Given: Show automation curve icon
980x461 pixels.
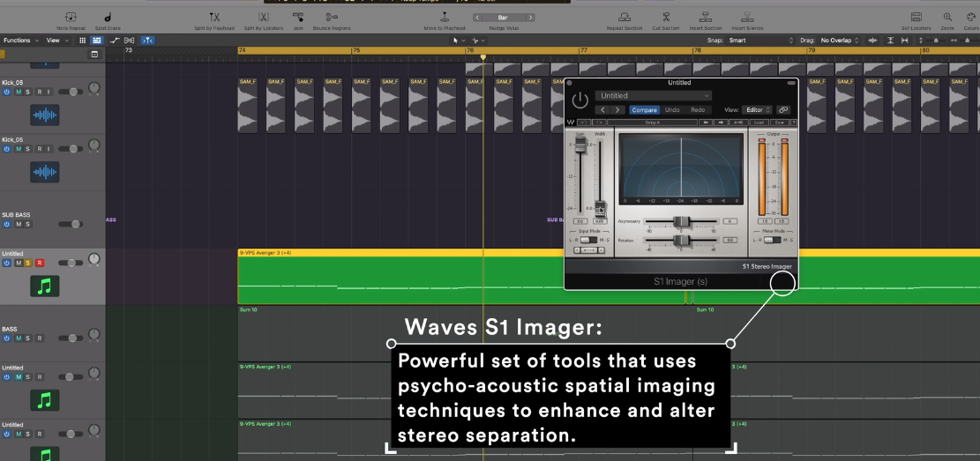Looking at the screenshot, I should coord(115,40).
